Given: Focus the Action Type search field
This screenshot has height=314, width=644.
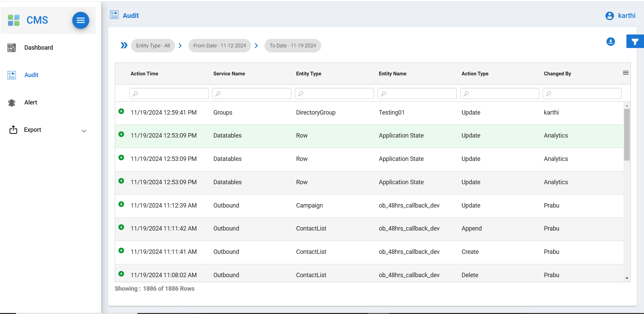Looking at the screenshot, I should pos(499,94).
